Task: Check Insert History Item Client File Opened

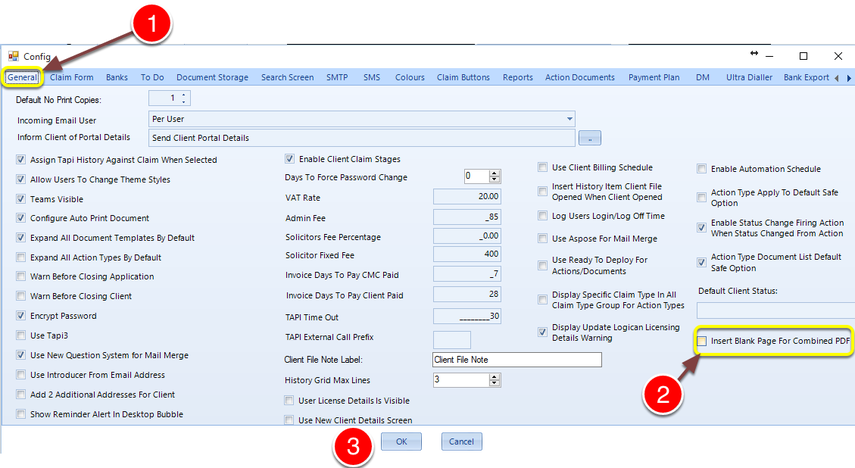Action: [543, 191]
